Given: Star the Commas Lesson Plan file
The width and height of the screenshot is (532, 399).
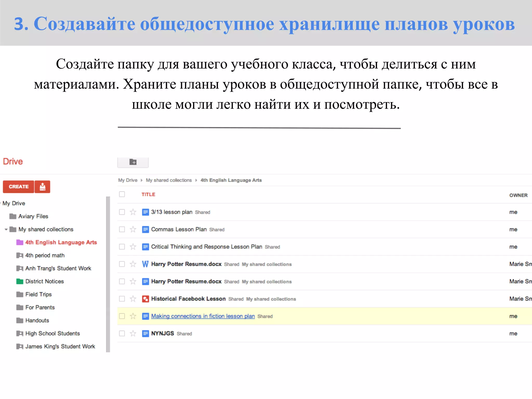Looking at the screenshot, I should click(x=133, y=229).
